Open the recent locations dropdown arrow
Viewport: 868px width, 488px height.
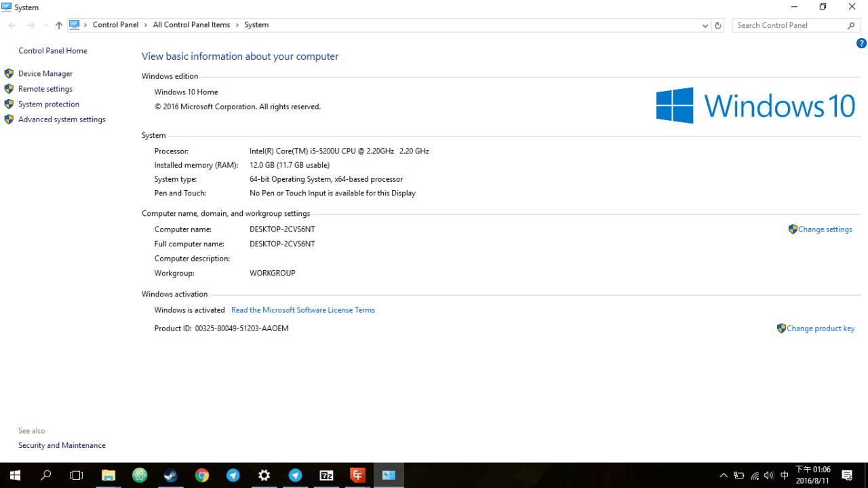point(45,25)
